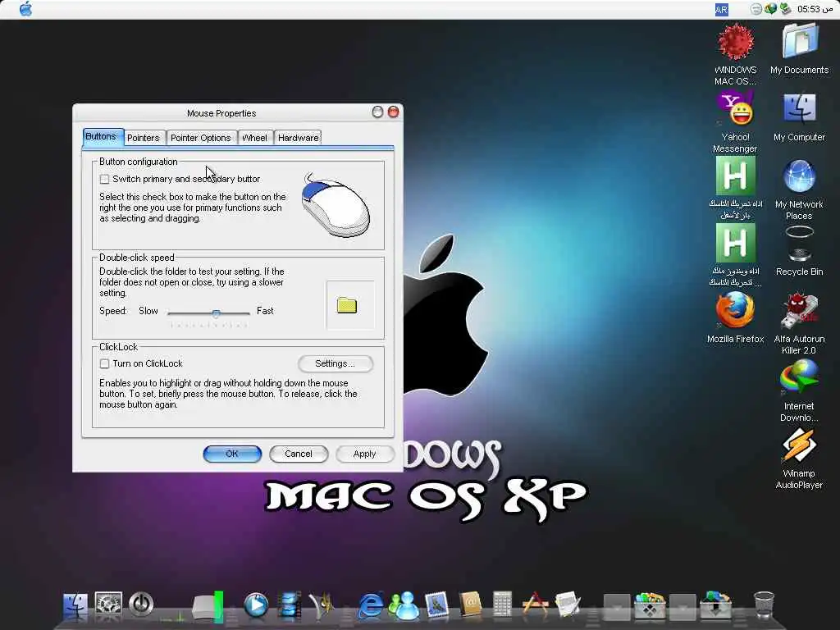The width and height of the screenshot is (840, 630).
Task: Close Mouse Properties with the red button
Action: pyautogui.click(x=393, y=112)
